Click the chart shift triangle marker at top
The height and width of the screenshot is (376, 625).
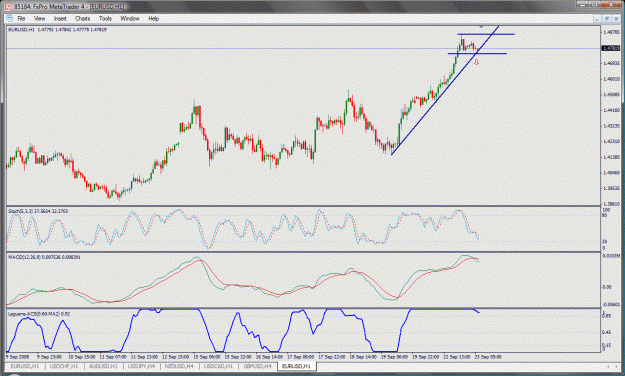pos(481,27)
